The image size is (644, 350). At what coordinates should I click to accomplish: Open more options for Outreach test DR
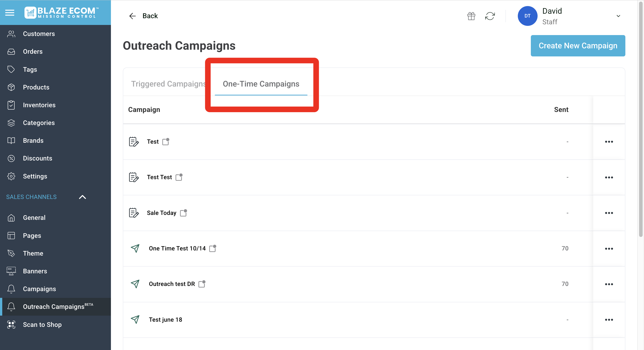(609, 284)
